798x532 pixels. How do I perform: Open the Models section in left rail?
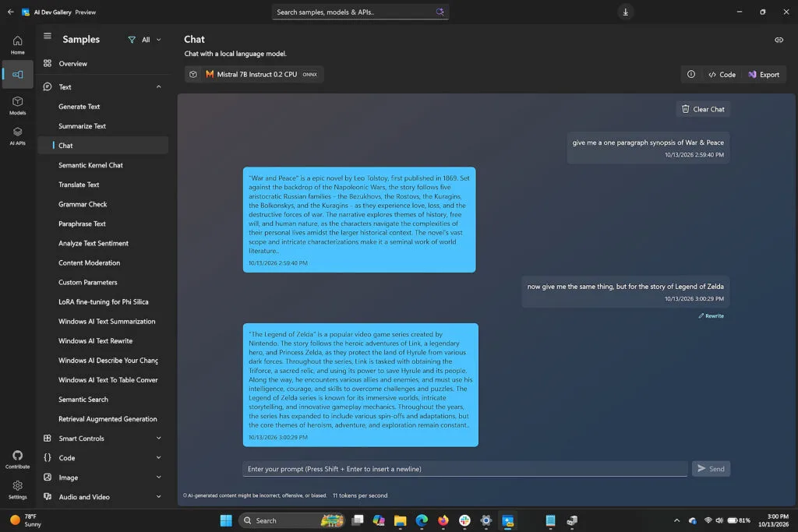point(17,105)
